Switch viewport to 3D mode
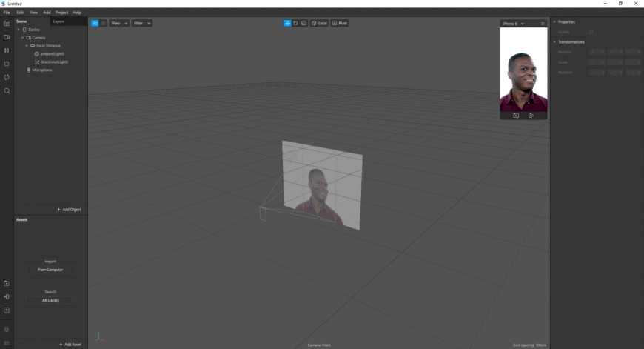Image resolution: width=644 pixels, height=349 pixels. click(95, 24)
